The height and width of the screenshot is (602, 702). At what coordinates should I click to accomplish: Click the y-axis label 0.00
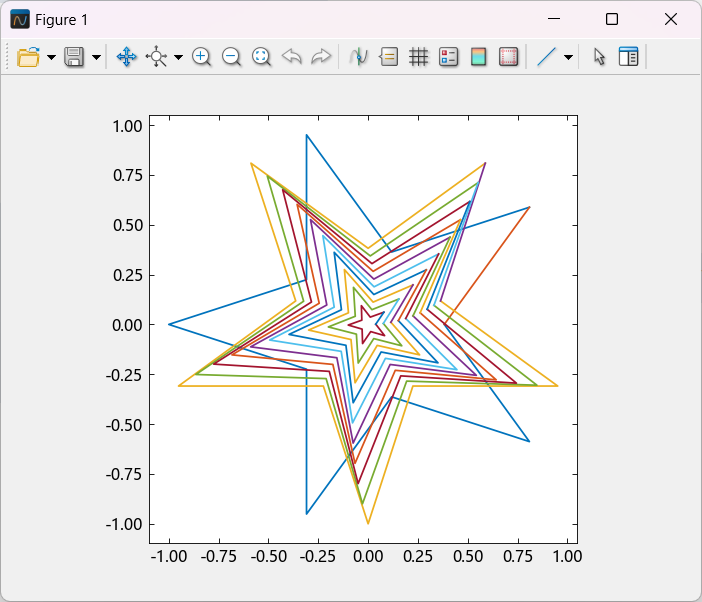coord(127,325)
